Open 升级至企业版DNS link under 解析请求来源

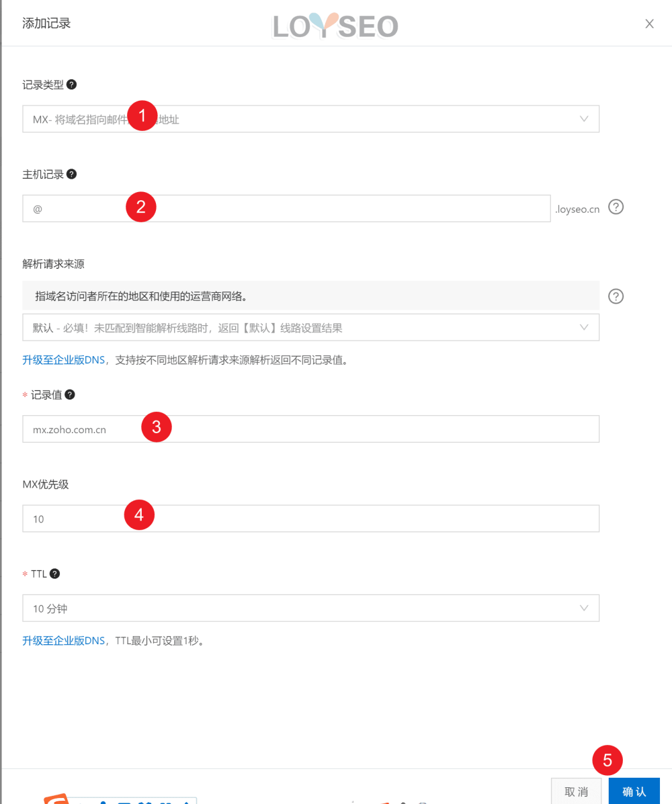click(x=64, y=360)
